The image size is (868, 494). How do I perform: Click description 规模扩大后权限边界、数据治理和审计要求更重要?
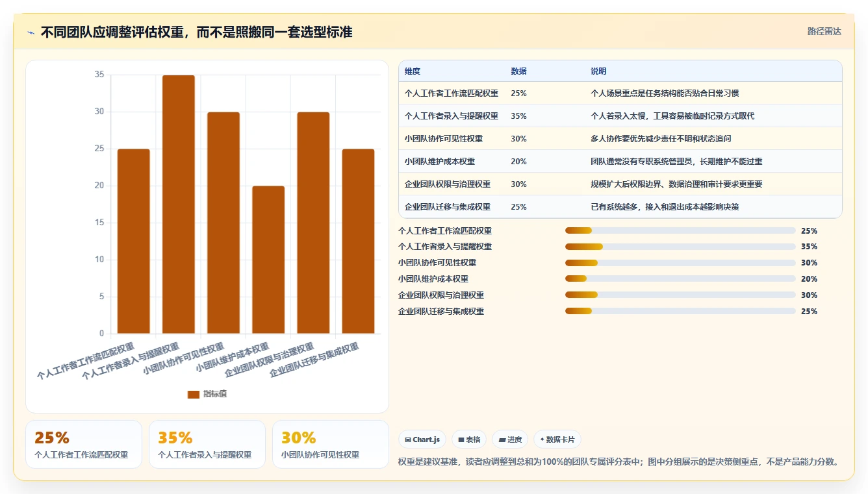(x=676, y=184)
